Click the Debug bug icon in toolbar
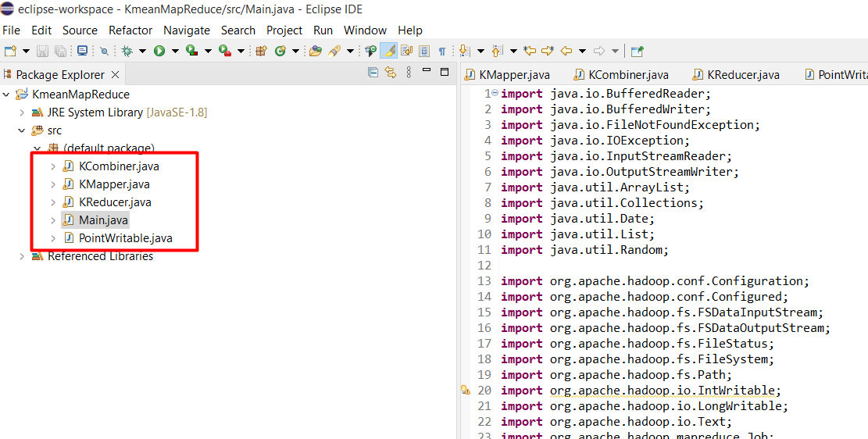868x439 pixels. coord(127,51)
